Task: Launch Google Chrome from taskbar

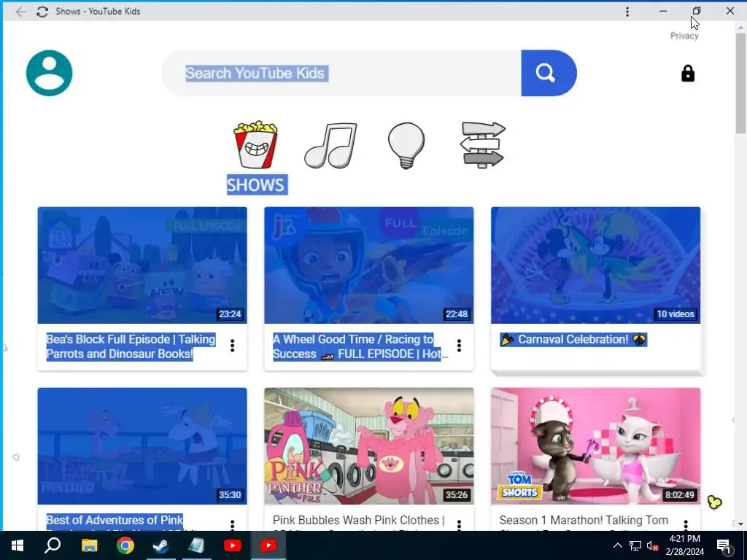Action: coord(125,545)
